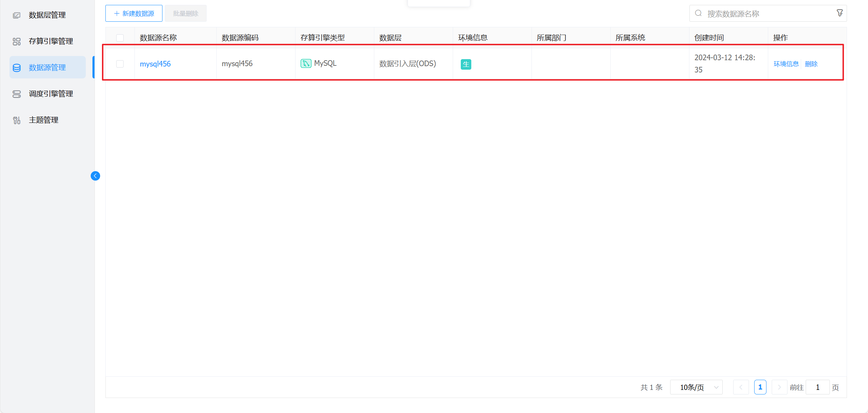Click the 主题管理 sidebar icon
Viewport: 868px width, 413px height.
(16, 120)
